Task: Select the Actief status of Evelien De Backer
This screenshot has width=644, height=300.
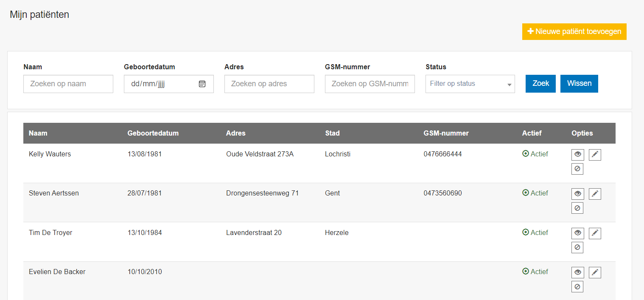Action: pos(535,272)
